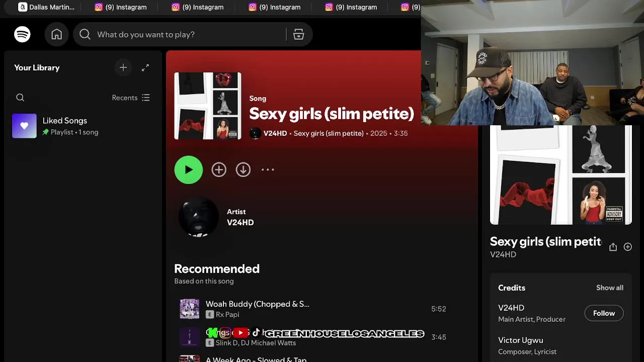Switch to Dallas Martin browser tab
Screen dimensions: 644x362
coord(46,7)
